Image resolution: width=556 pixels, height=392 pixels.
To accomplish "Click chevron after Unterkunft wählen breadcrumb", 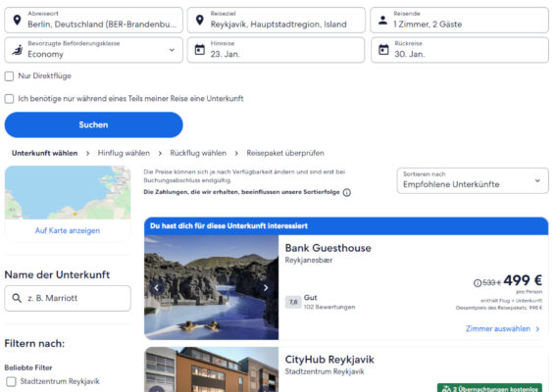I will [x=87, y=153].
